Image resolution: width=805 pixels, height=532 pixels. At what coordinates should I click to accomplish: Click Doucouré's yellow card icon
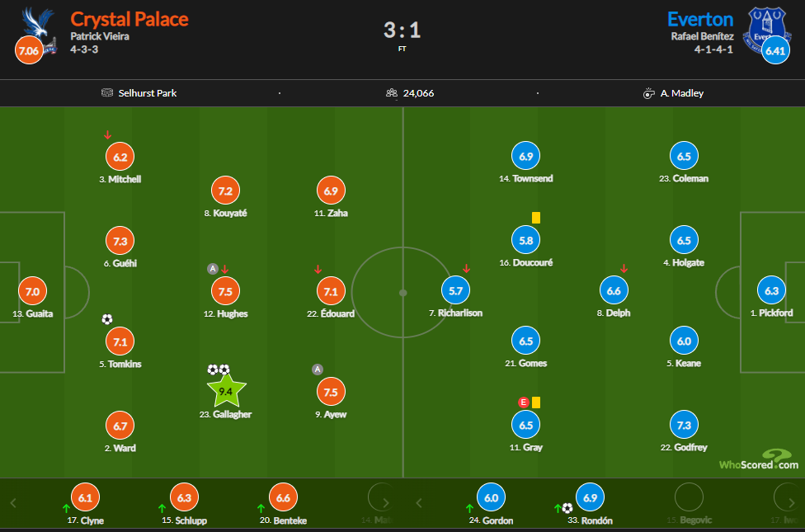click(536, 218)
